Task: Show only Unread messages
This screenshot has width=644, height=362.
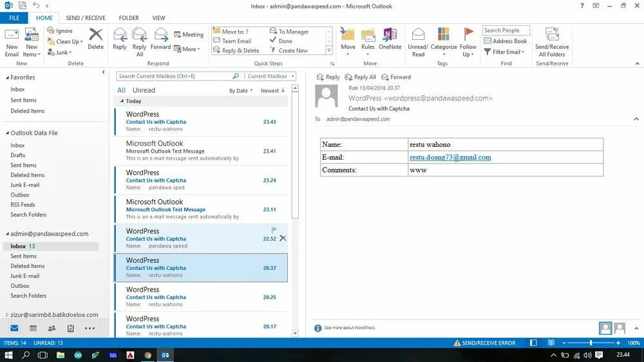Action: [144, 90]
